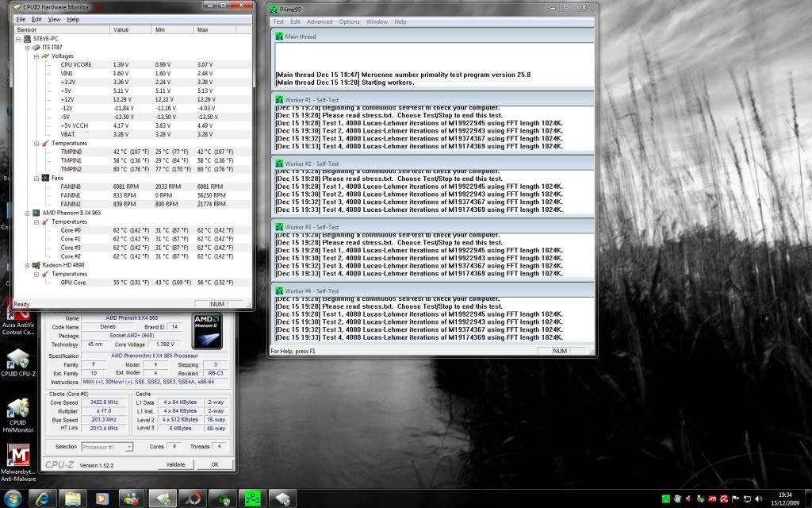This screenshot has height=508, width=812.
Task: Collapse the STEVE-PC root node
Action: (18, 39)
